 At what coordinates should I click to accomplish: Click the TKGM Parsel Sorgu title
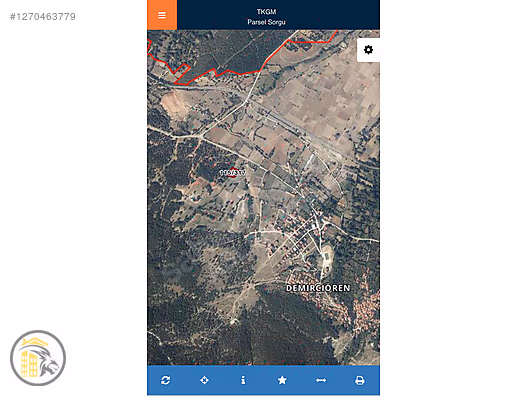(x=266, y=17)
